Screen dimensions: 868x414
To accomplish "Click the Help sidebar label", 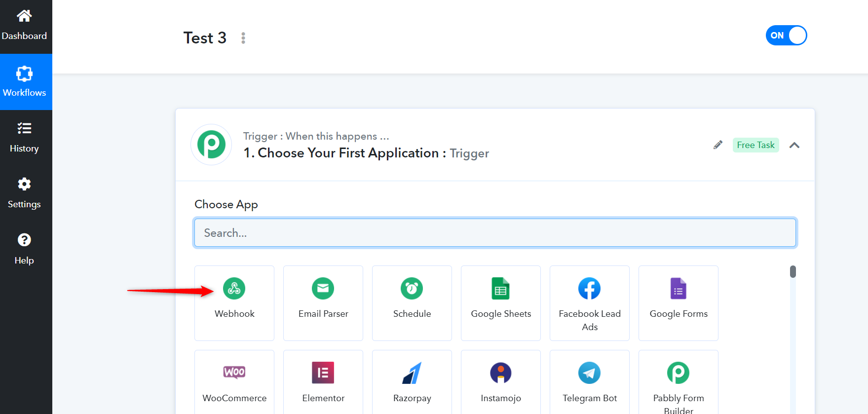I will pos(24,261).
